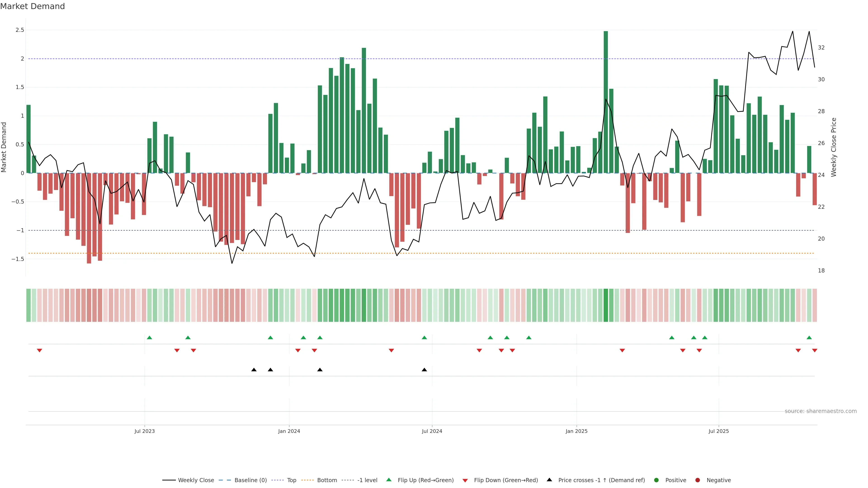Click the Negative red dot legend icon
Image resolution: width=868 pixels, height=488 pixels.
click(698, 480)
